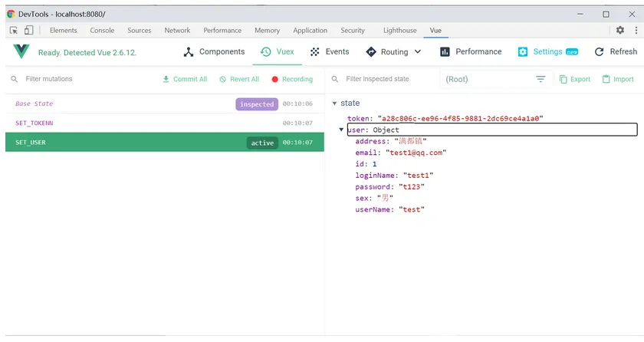Viewport: 644px width, 342px height.
Task: Collapse the user Object arrow
Action: pos(341,130)
